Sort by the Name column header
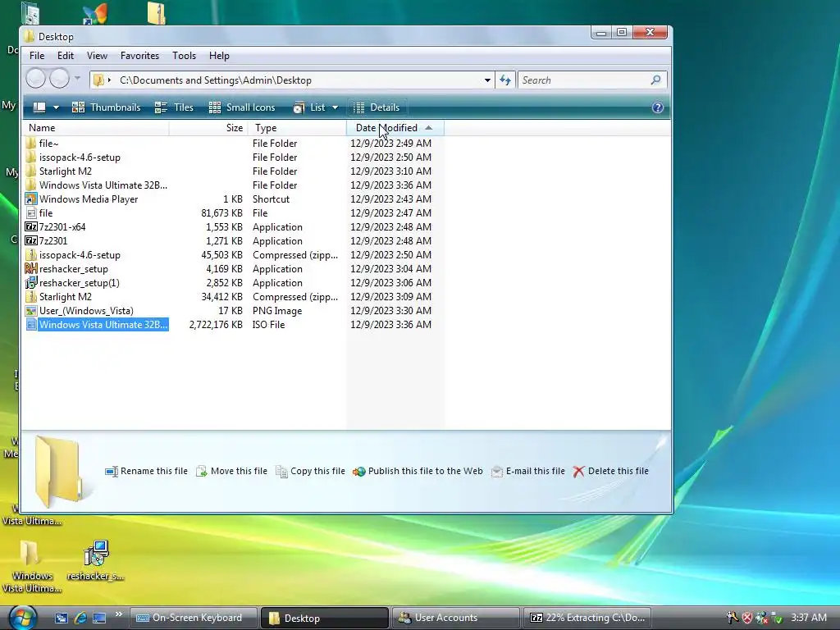840x630 pixels. click(x=97, y=128)
